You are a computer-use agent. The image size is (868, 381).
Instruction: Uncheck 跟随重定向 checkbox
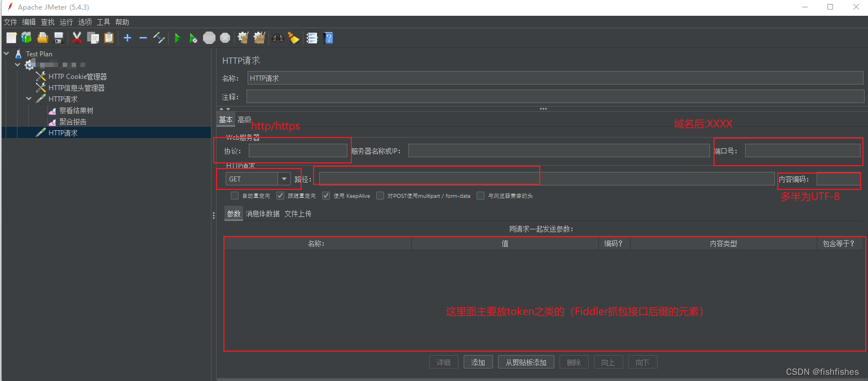280,196
